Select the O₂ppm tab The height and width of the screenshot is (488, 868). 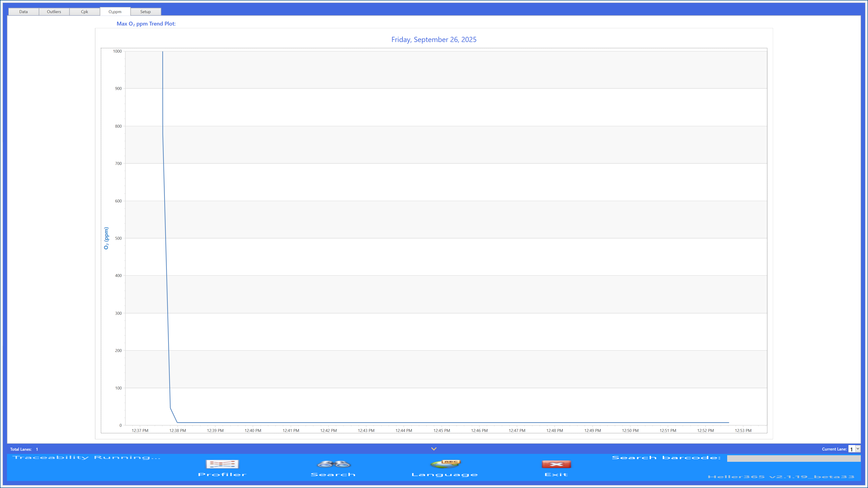pos(115,12)
